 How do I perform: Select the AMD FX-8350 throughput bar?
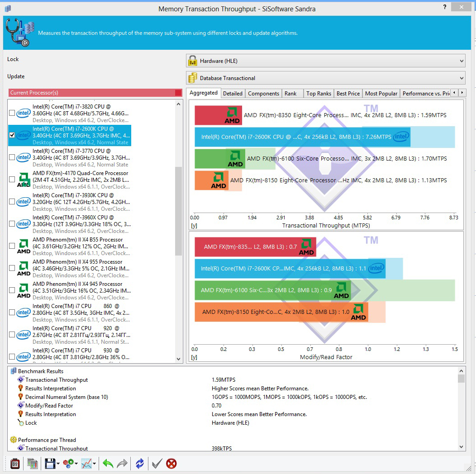pyautogui.click(x=218, y=115)
